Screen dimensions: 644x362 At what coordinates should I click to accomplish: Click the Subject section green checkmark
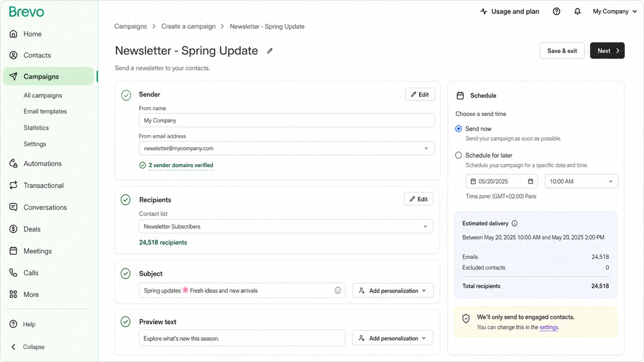(x=125, y=274)
